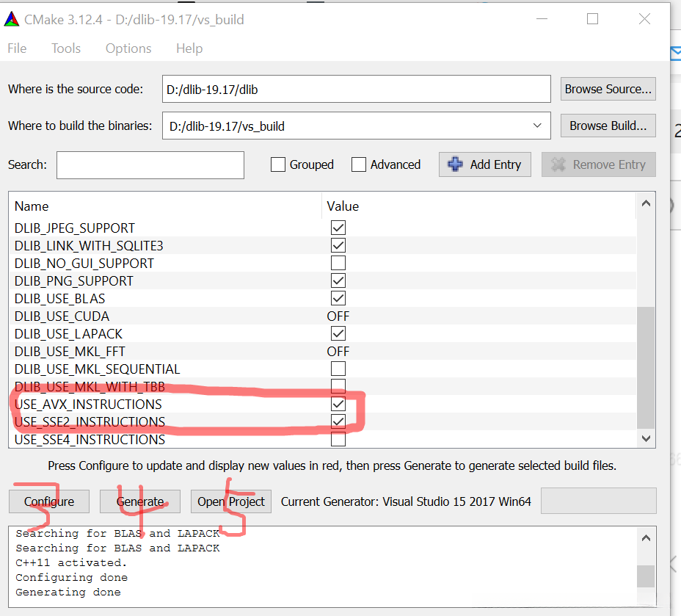
Task: Click the variable list scroll down arrow
Action: click(646, 438)
